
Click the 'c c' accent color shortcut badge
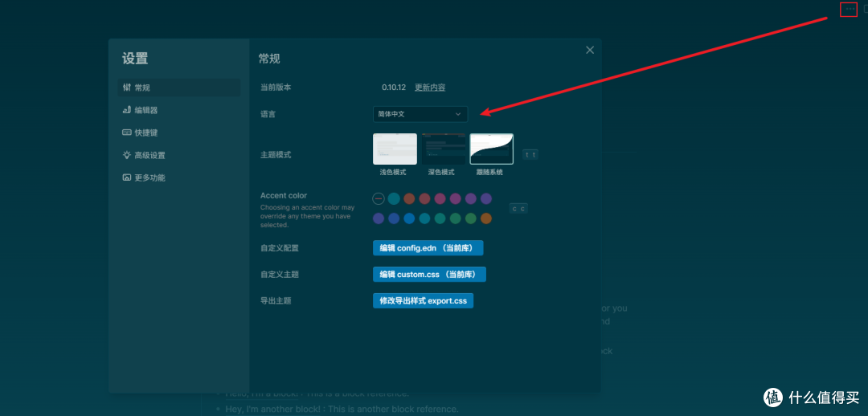pos(518,209)
